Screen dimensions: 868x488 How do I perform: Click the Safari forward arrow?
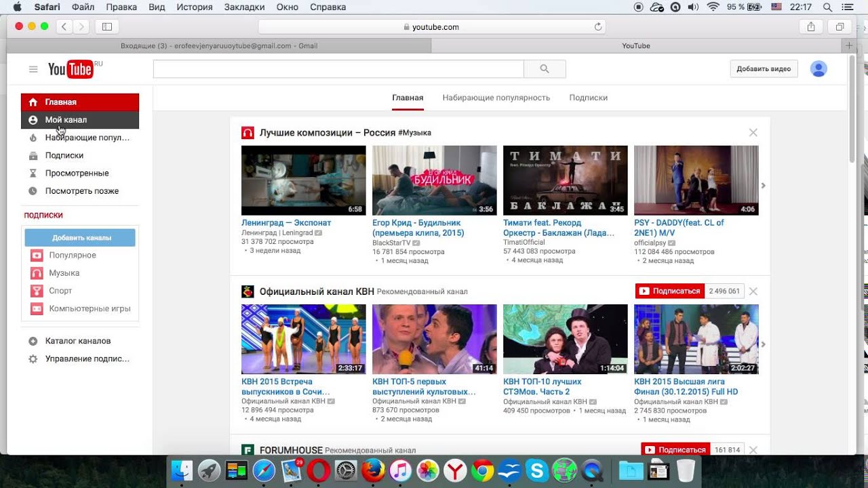pos(81,27)
